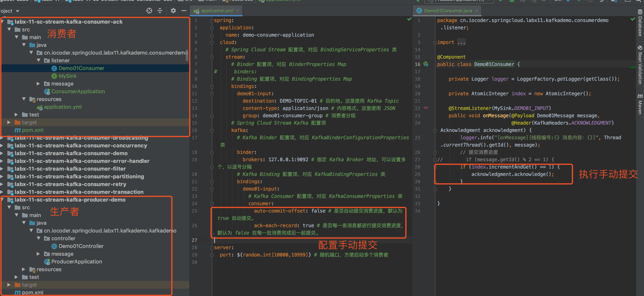The image size is (644, 296).
Task: Toggle fold marker beside server: line
Action: (212, 248)
